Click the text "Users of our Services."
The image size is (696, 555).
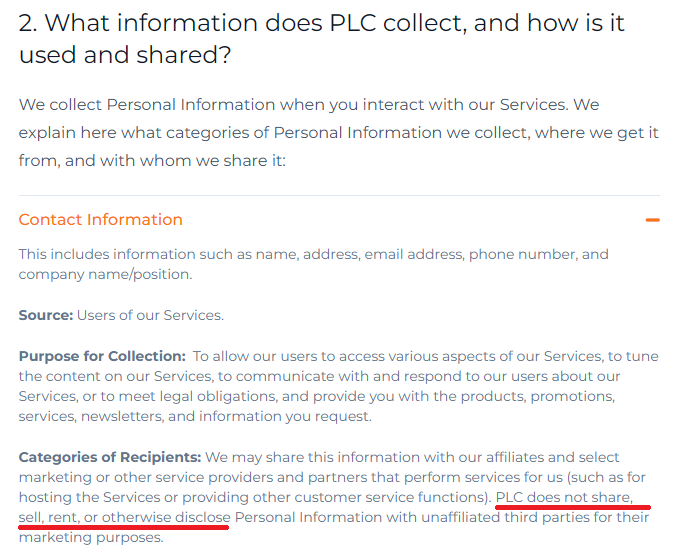click(x=150, y=315)
